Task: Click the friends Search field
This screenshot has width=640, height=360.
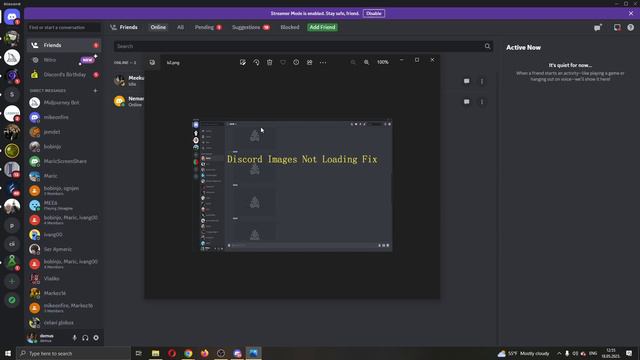Action: click(303, 46)
